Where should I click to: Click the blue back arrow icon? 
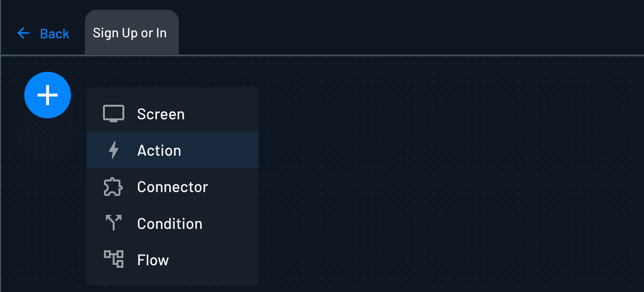point(23,33)
